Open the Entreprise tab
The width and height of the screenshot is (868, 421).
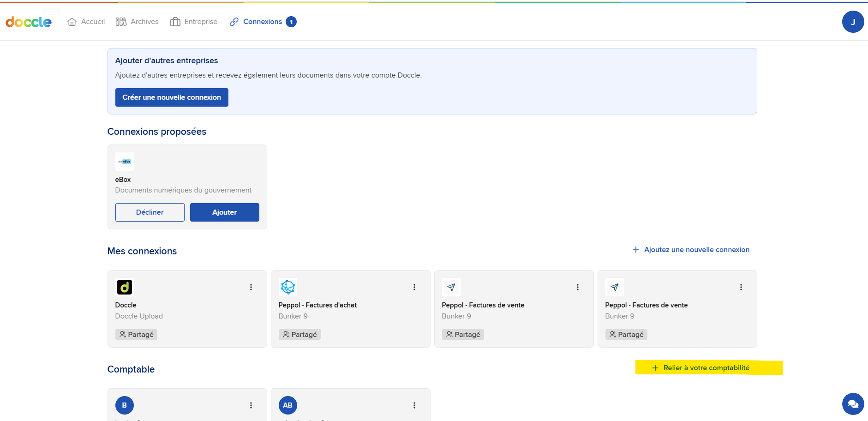(x=194, y=22)
